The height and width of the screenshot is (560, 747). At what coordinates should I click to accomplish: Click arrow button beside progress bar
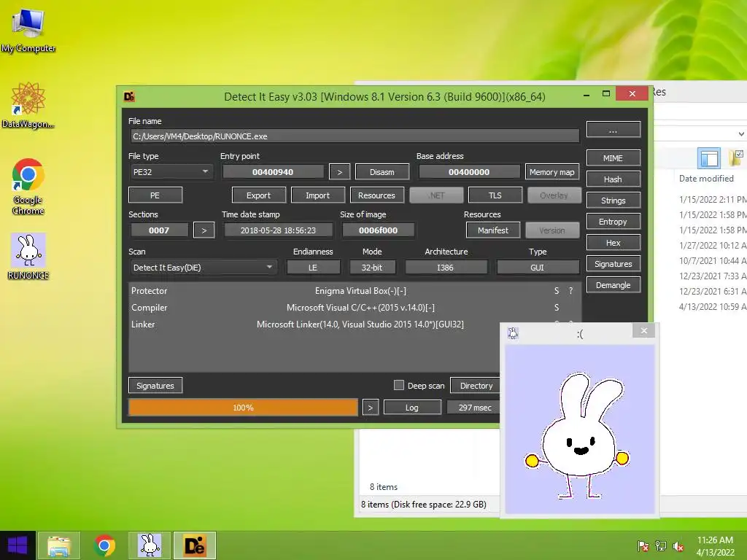point(370,408)
